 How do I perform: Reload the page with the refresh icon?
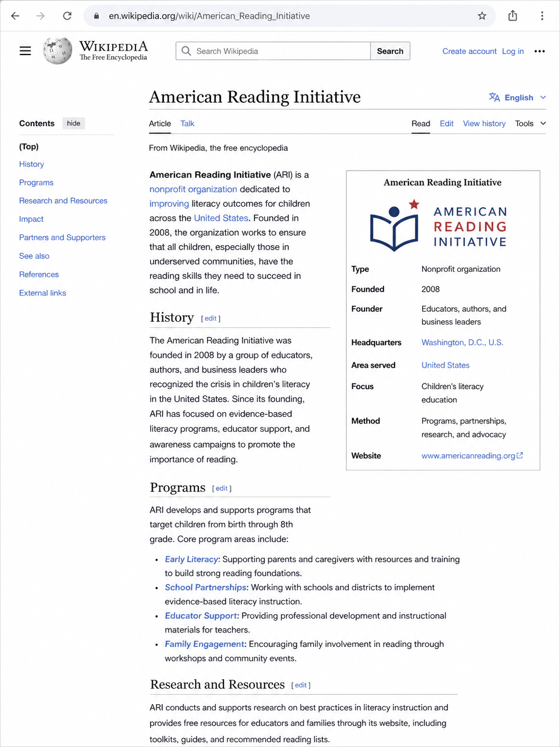[x=67, y=16]
